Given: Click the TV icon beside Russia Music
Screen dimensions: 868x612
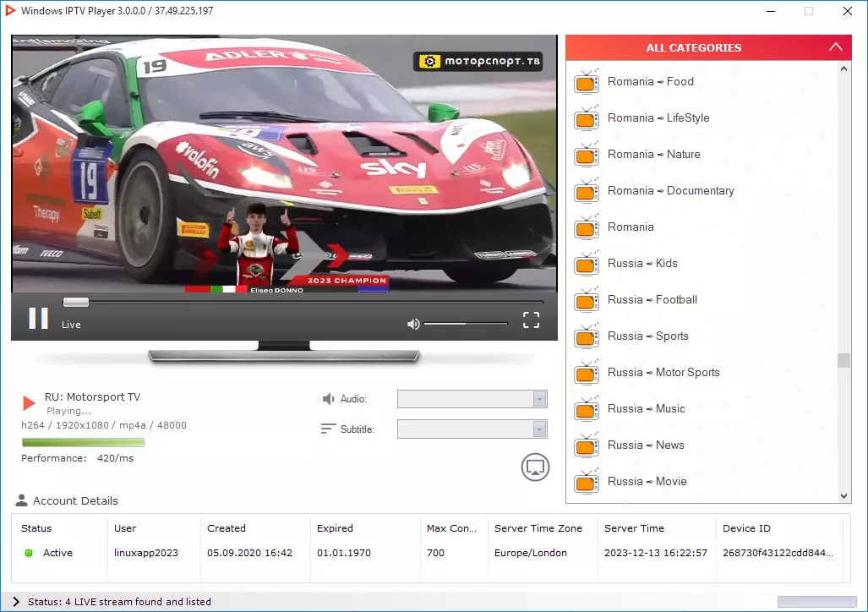Looking at the screenshot, I should (587, 409).
